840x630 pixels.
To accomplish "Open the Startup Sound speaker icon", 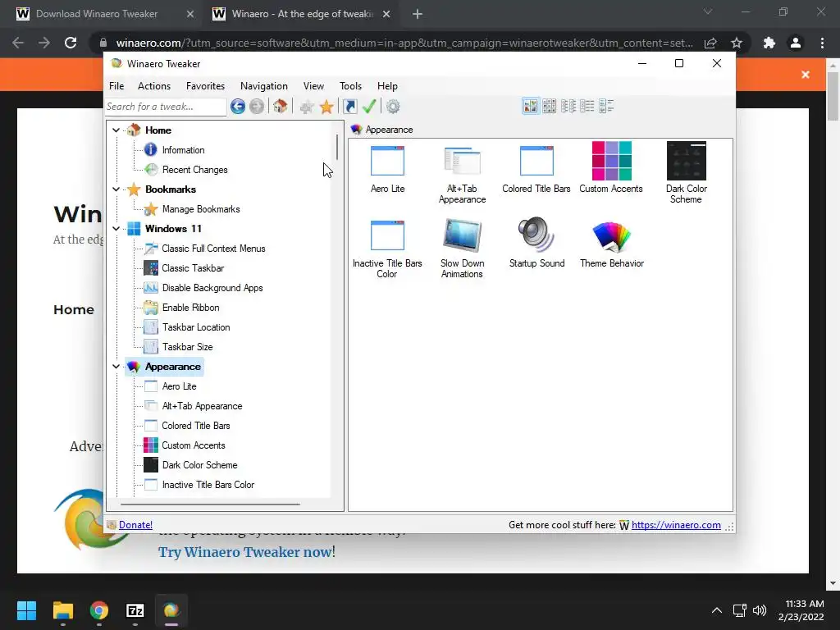I will 536,235.
